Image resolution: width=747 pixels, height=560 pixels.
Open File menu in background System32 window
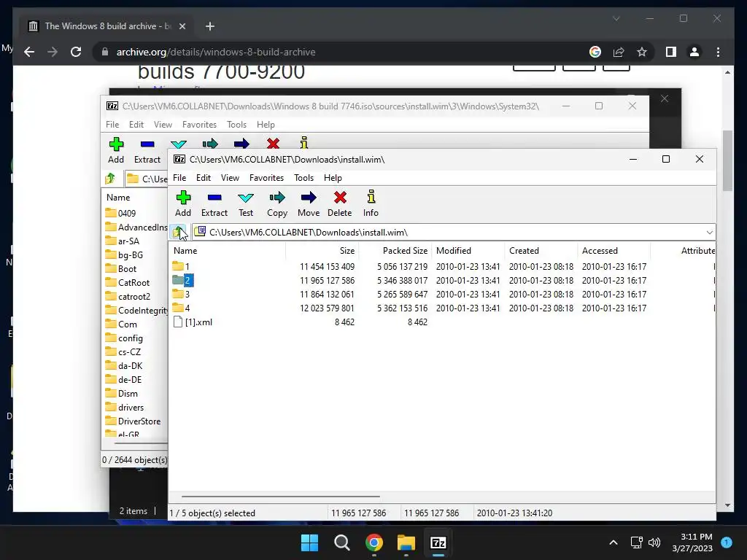click(x=112, y=124)
